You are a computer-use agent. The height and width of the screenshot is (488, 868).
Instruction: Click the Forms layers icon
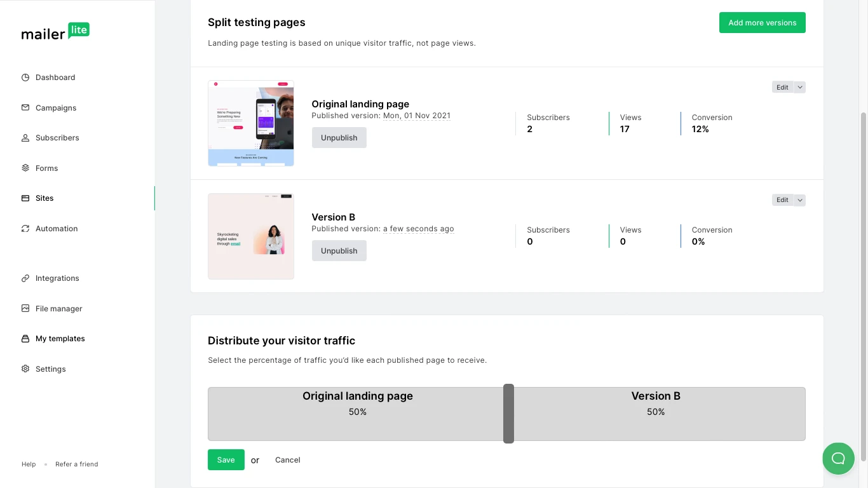coord(25,168)
